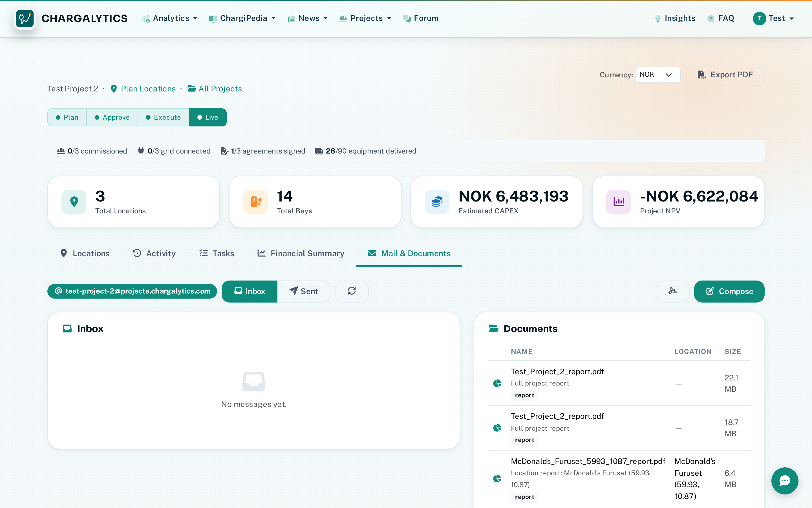Screen dimensions: 812x508
Task: Click the report tag on McDonalds Furuset file
Action: click(x=524, y=497)
